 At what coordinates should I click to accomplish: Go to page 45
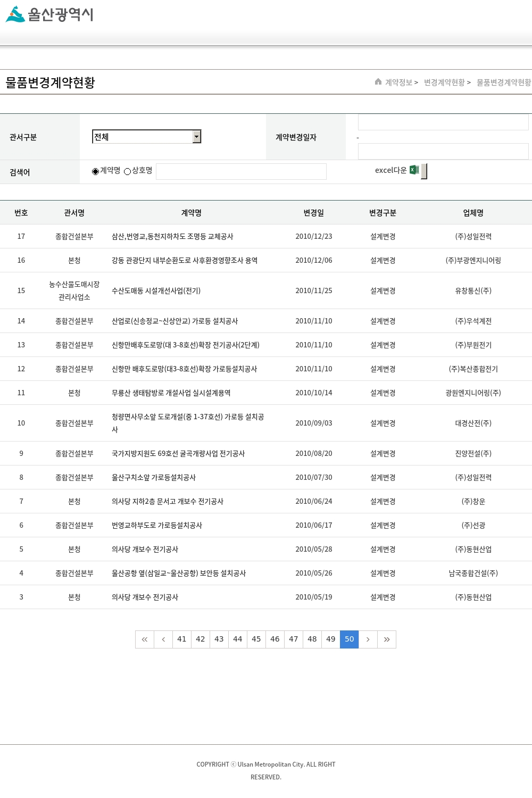tap(256, 639)
